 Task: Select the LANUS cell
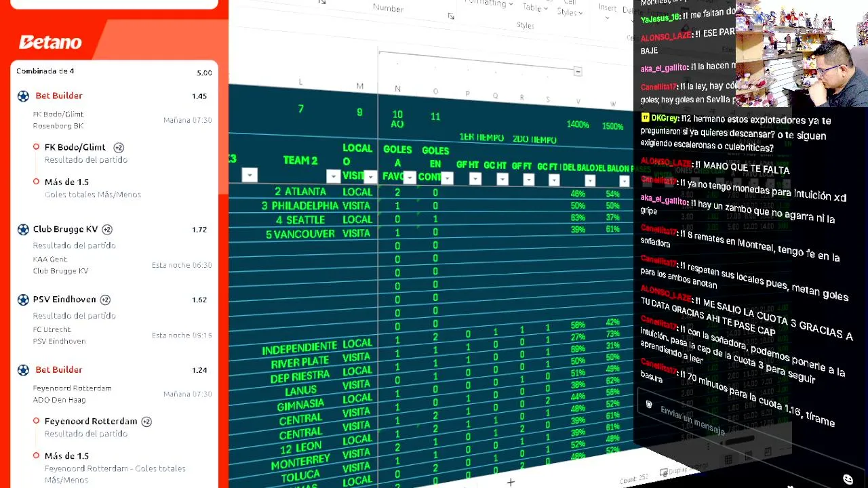[300, 391]
